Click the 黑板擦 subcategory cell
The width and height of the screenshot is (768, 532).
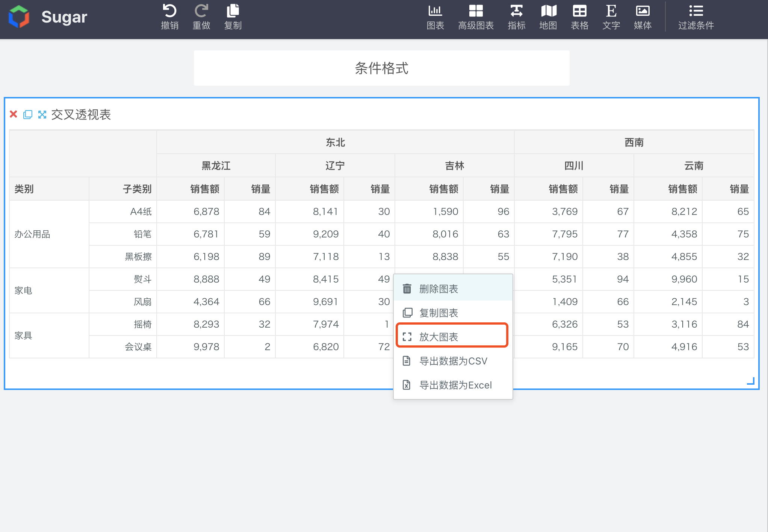[123, 257]
